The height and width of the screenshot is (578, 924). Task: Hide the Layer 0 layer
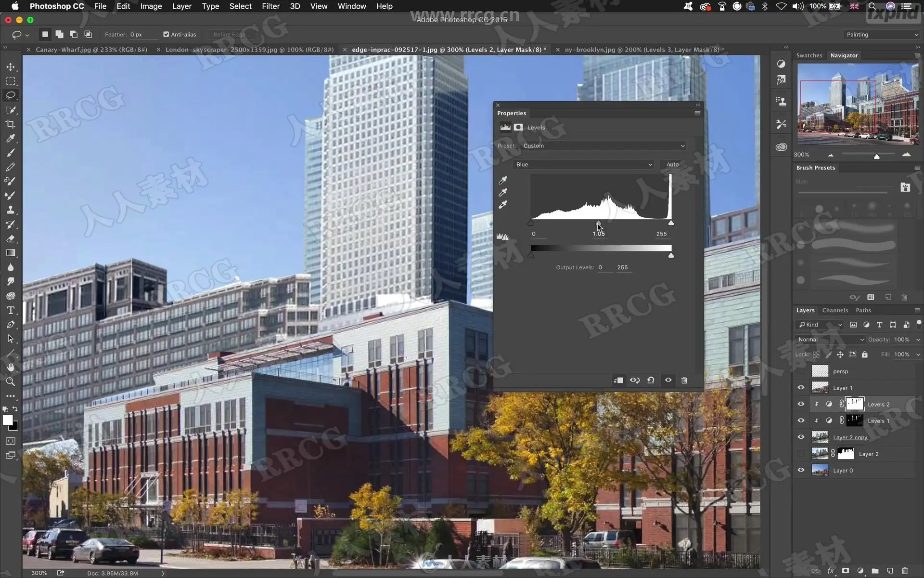(x=801, y=470)
